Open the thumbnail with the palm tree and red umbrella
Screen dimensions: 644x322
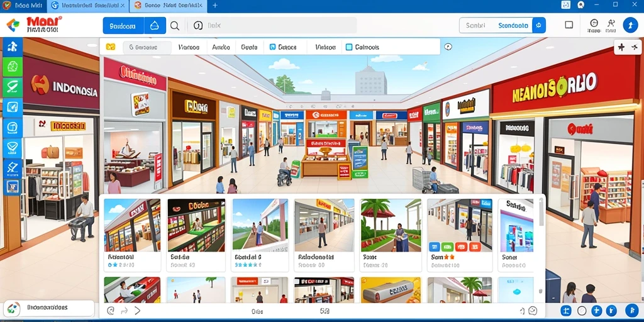pos(391,225)
